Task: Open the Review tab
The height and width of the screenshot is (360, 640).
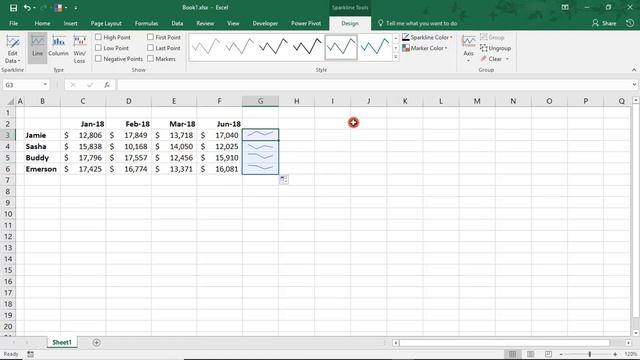Action: (205, 23)
